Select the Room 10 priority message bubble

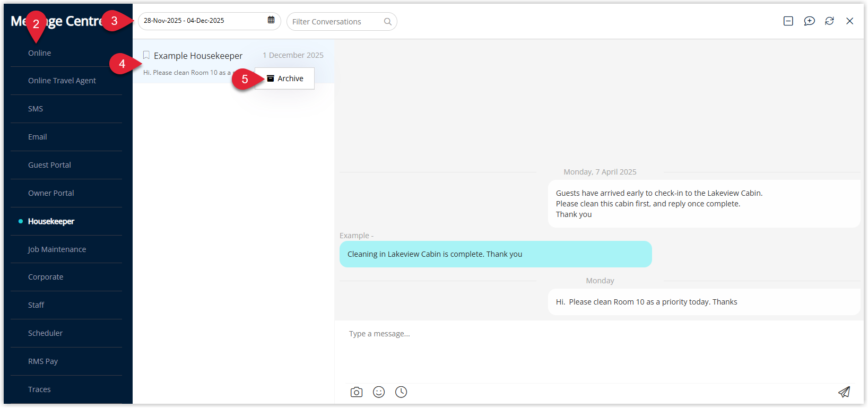pyautogui.click(x=704, y=302)
